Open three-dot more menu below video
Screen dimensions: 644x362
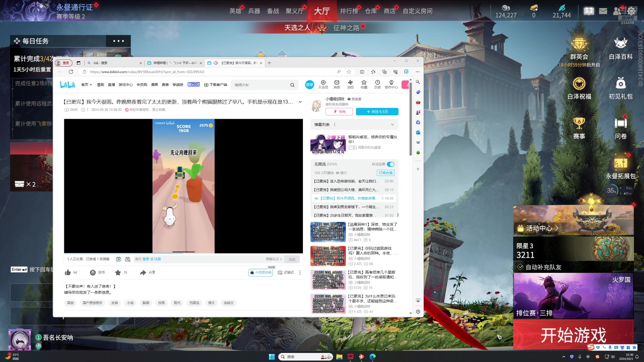[x=300, y=273]
